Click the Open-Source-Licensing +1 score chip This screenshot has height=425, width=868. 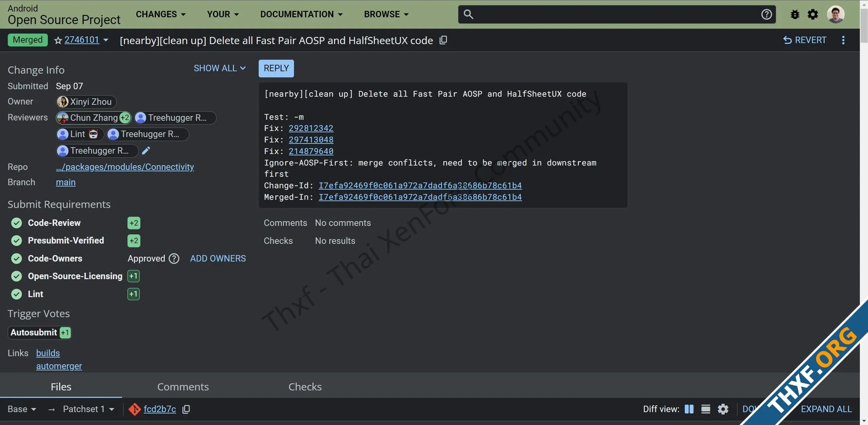[x=134, y=276]
